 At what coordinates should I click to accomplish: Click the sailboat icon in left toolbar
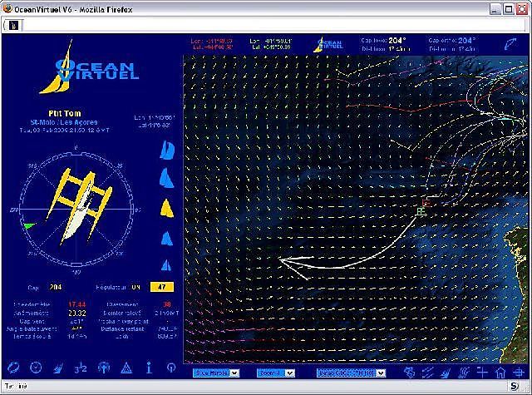coord(58,368)
